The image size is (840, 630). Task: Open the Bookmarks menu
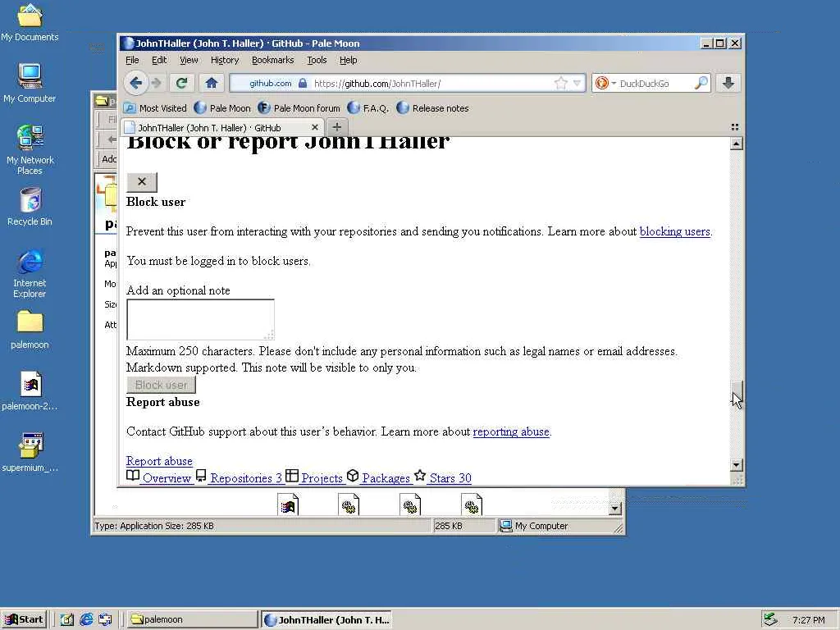(x=272, y=60)
